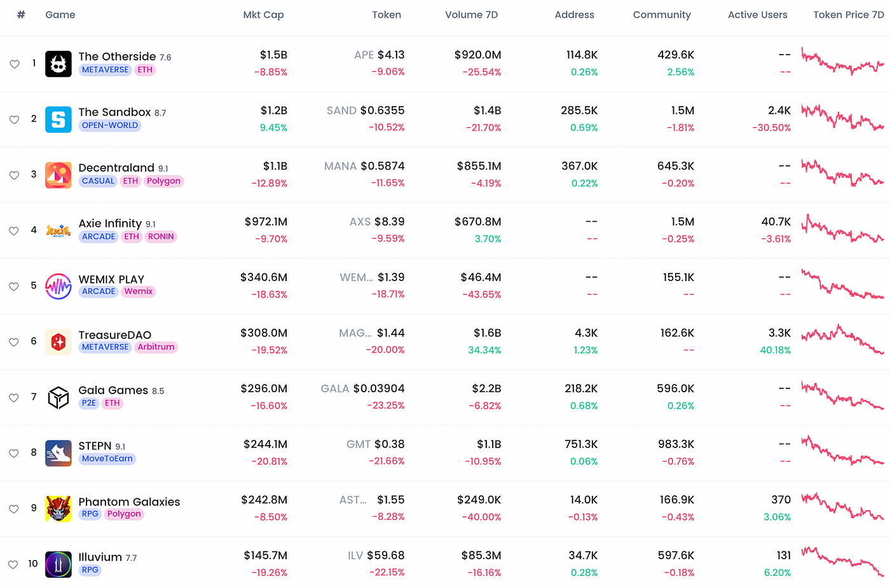Open the Gala Games title link
The image size is (890, 588).
tap(113, 390)
